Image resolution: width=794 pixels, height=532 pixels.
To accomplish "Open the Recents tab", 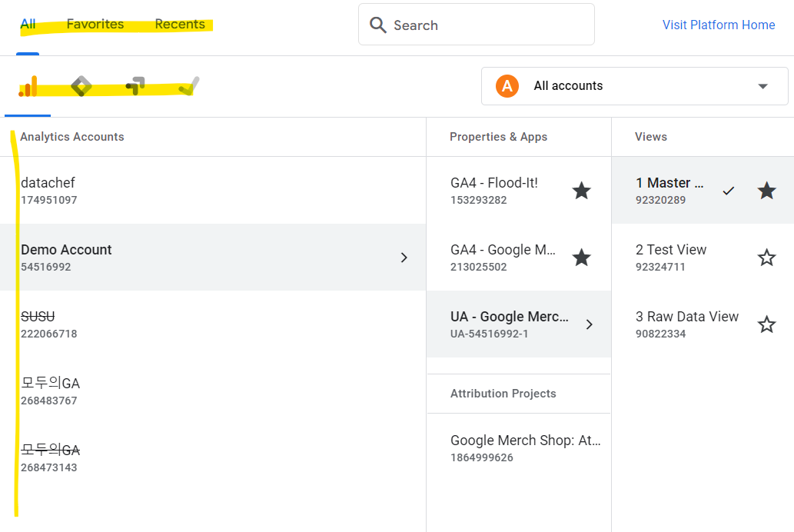I will (x=180, y=25).
